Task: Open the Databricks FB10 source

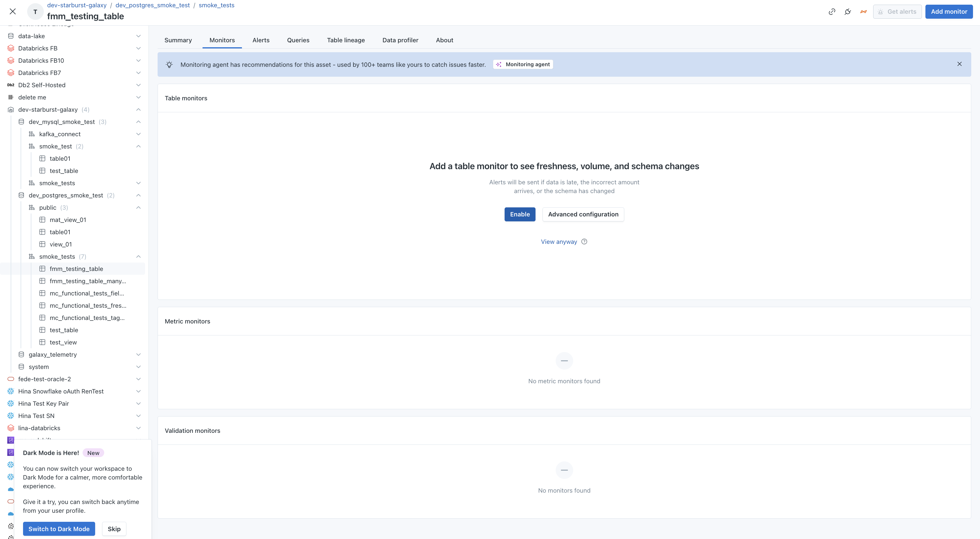Action: click(x=41, y=60)
